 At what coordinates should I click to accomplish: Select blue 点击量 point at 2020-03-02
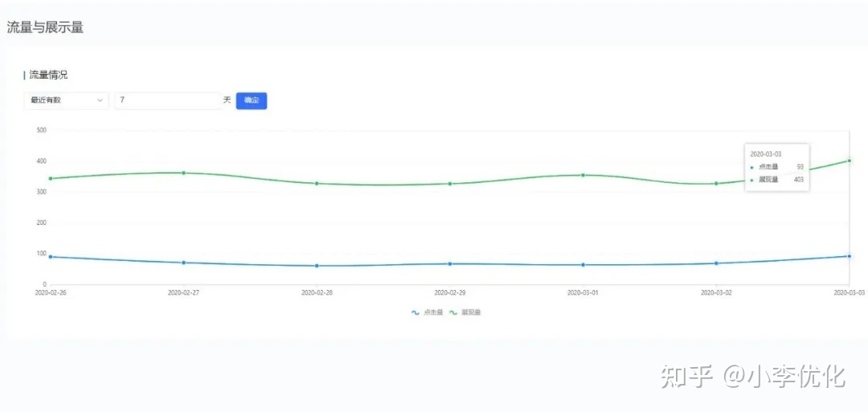[x=716, y=263]
